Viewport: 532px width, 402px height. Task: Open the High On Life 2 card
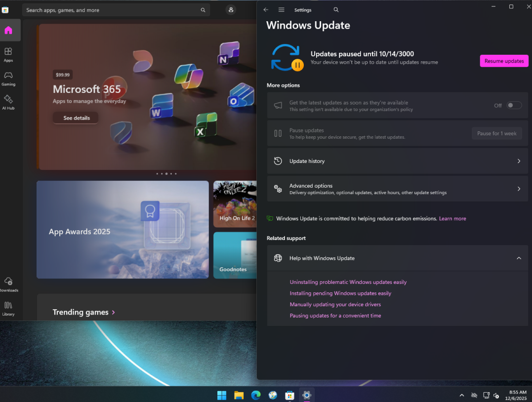(x=235, y=204)
